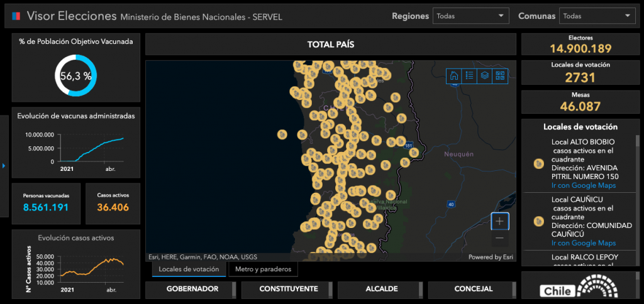Image resolution: width=644 pixels, height=304 pixels.
Task: Expand the left side panel arrow
Action: (x=3, y=166)
